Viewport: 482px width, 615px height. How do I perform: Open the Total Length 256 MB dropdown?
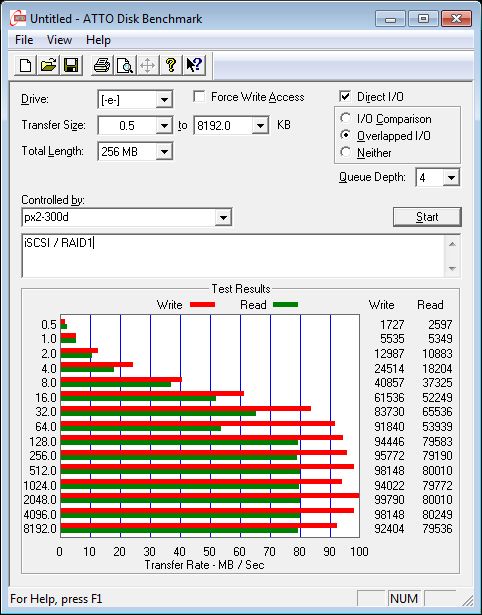click(164, 151)
